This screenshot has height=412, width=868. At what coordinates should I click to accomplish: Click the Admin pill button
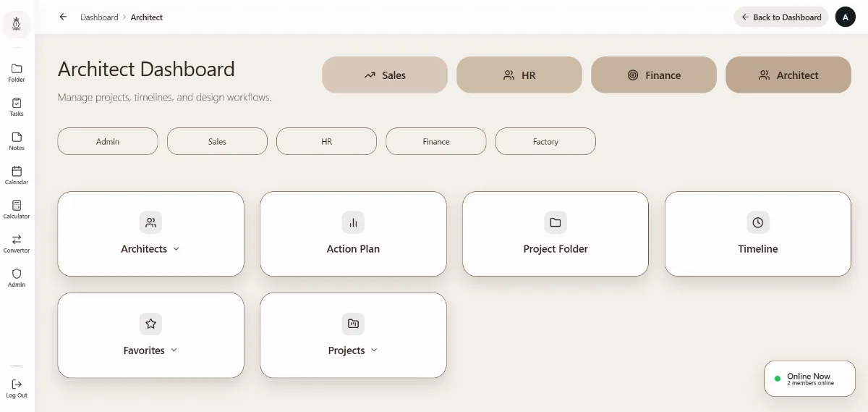pos(108,141)
